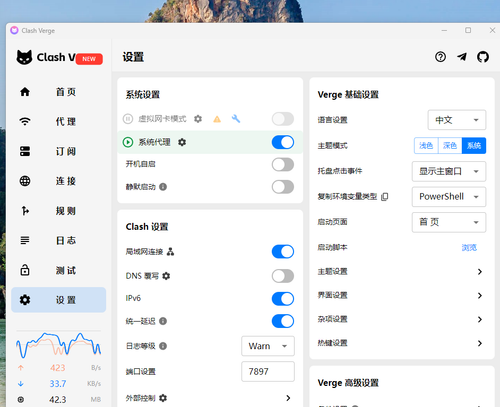Select 浅色 light theme mode
Viewport: 500px width, 407px height.
pos(426,146)
